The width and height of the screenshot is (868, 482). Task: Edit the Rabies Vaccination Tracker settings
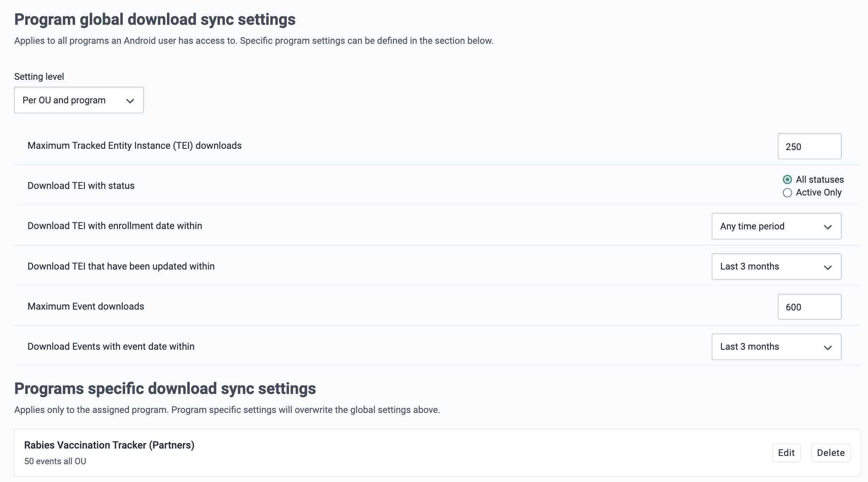click(786, 453)
